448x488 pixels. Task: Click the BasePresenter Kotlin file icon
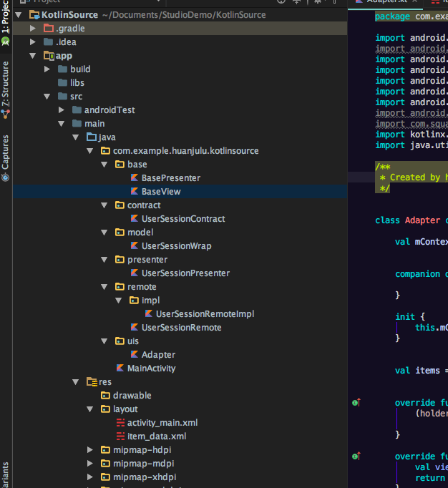[135, 177]
